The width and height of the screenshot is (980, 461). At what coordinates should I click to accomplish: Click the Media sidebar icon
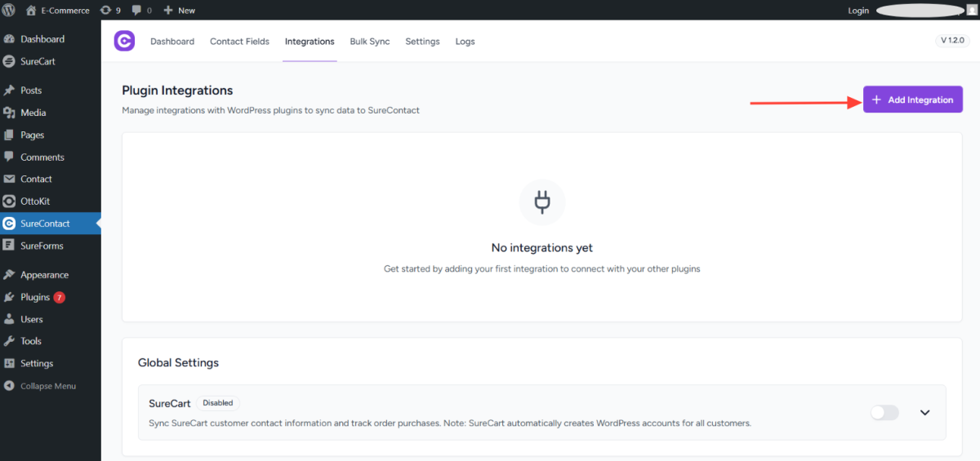[9, 113]
